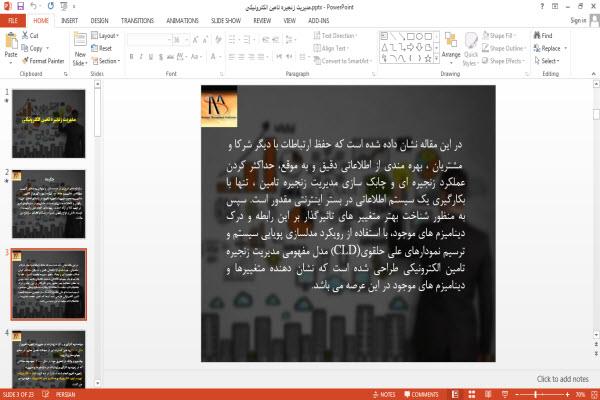
Task: Switch to the DESIGN tab
Action: pyautogui.click(x=99, y=21)
